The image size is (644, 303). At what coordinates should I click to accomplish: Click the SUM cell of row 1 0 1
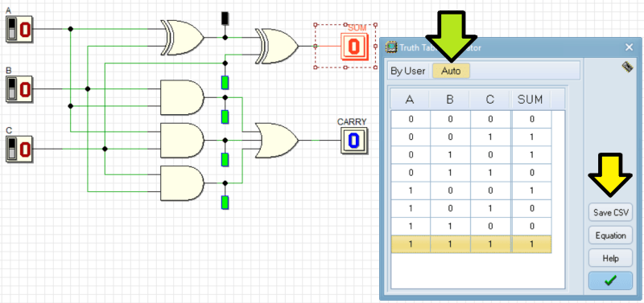[x=531, y=208]
